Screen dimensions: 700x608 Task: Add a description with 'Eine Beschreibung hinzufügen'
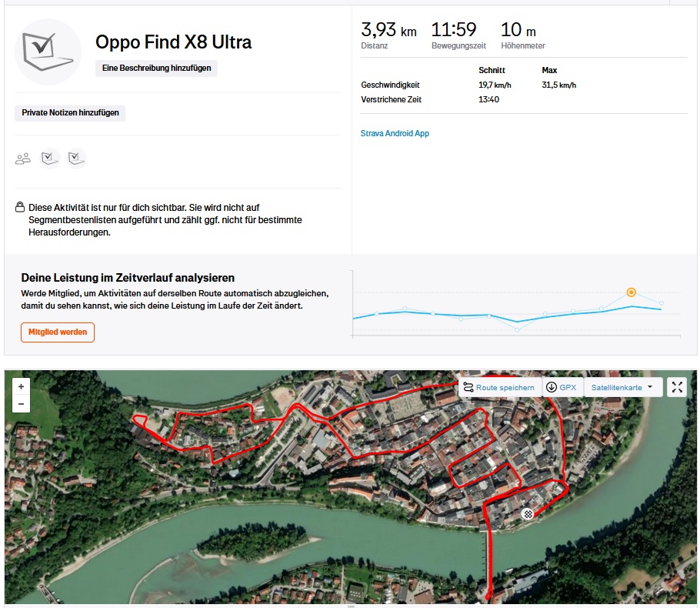(156, 68)
